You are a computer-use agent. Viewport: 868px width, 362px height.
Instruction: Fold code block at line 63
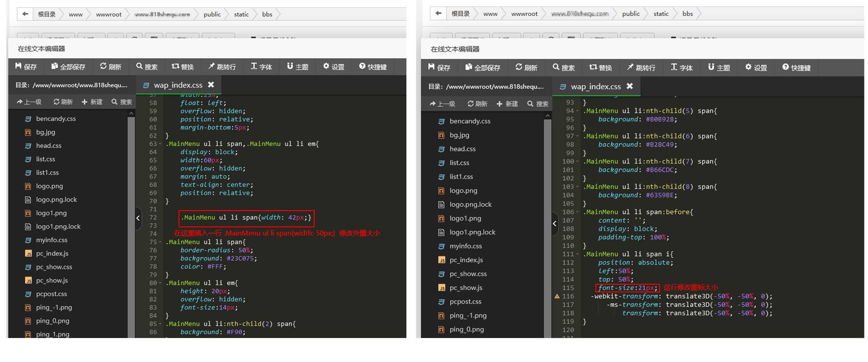(160, 144)
